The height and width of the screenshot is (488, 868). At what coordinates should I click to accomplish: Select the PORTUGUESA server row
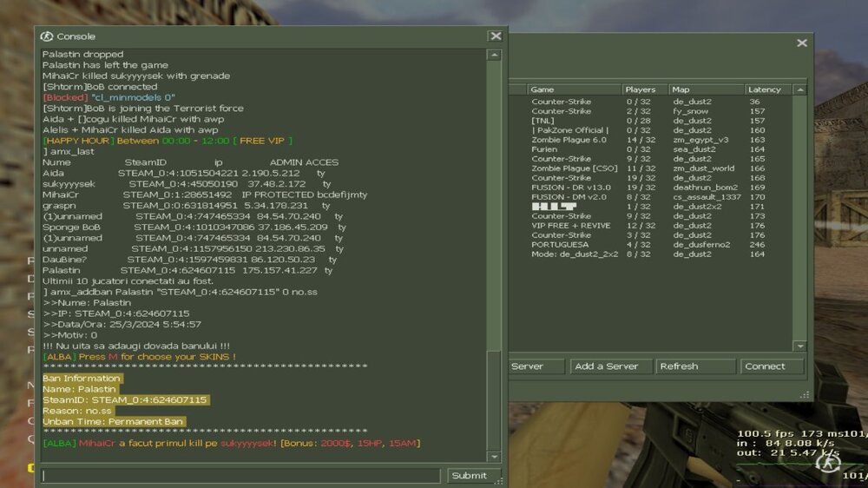[x=560, y=245]
